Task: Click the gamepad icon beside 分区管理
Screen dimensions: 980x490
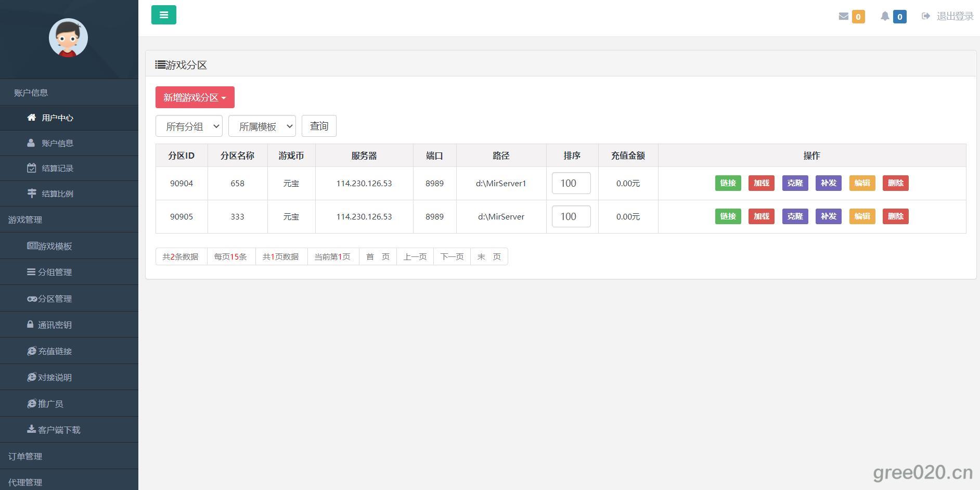Action: click(32, 299)
